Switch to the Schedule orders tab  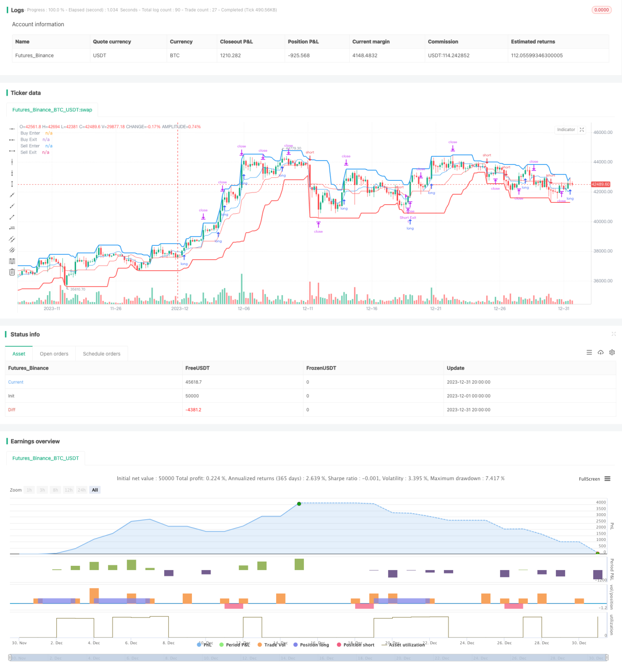click(101, 354)
